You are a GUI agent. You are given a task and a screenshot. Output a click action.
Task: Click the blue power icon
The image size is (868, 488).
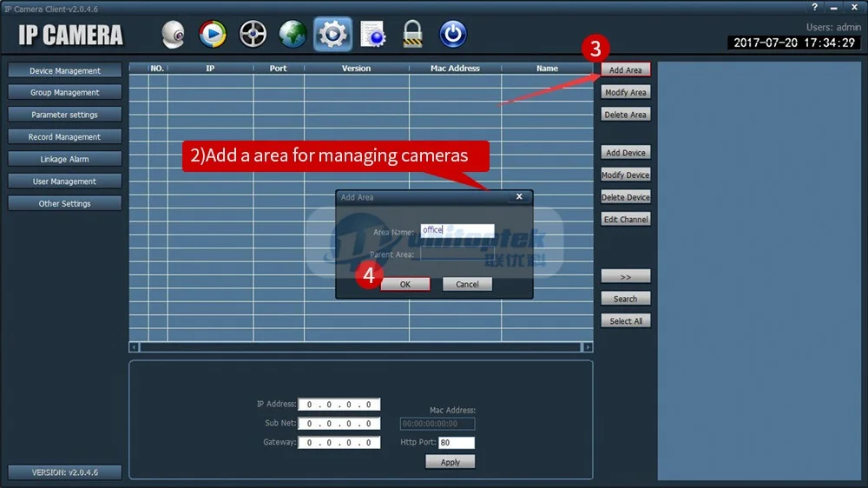[453, 35]
